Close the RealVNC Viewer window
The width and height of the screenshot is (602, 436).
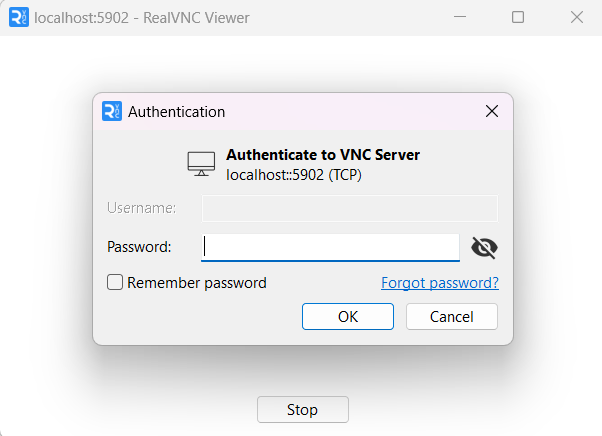[577, 17]
